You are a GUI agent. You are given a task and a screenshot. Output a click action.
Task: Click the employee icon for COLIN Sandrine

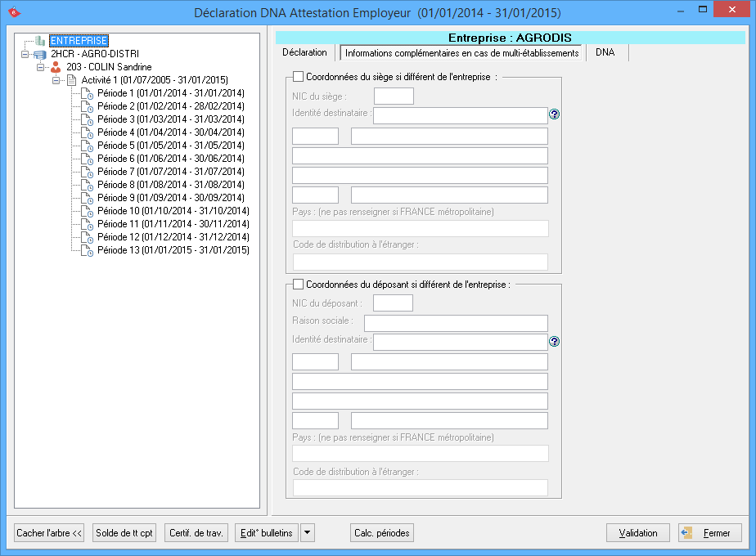tap(56, 67)
